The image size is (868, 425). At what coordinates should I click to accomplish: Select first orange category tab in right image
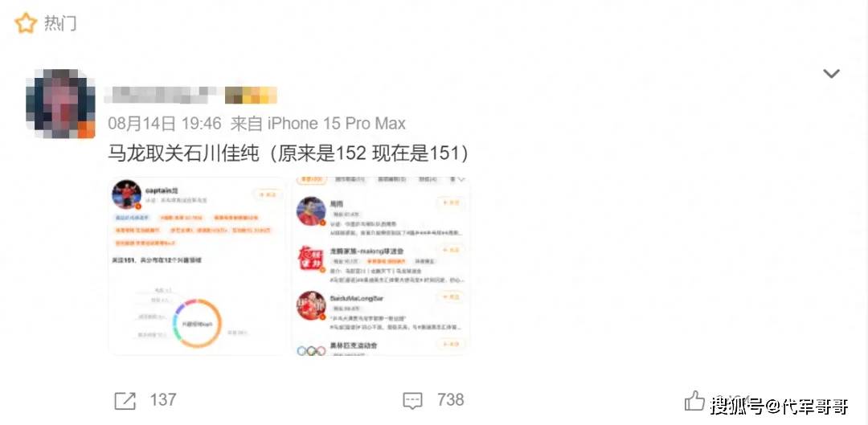pos(312,179)
